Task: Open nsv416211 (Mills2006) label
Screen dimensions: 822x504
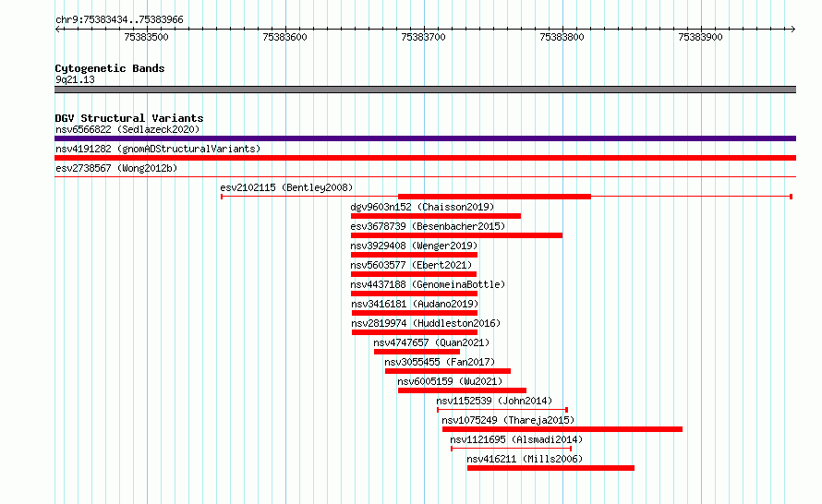Action: [x=525, y=459]
